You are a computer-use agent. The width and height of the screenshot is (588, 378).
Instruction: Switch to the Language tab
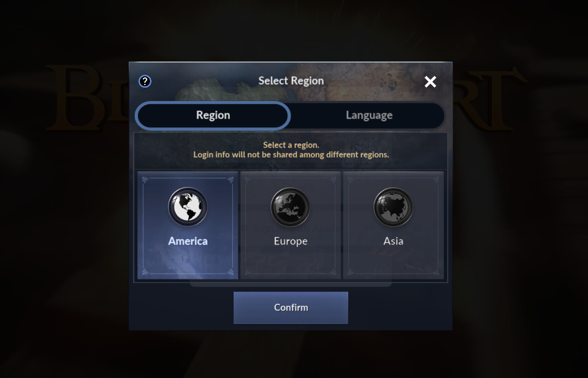[369, 115]
